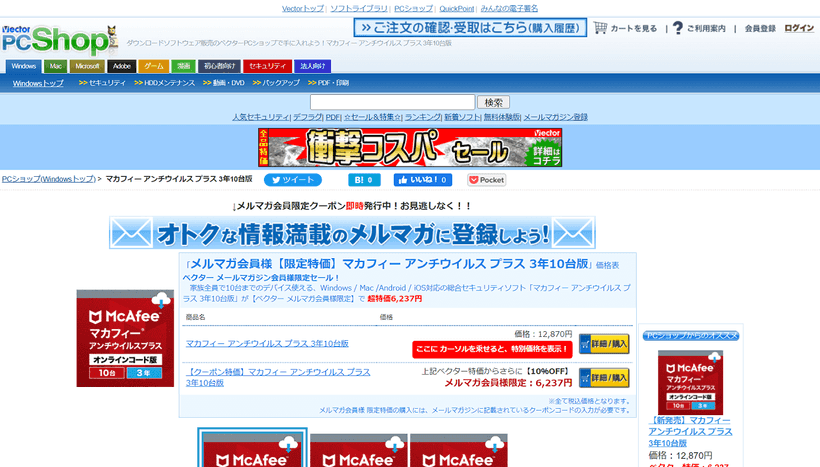This screenshot has height=467, width=820.
Task: Share via the Twitter tweet button
Action: coord(293,180)
